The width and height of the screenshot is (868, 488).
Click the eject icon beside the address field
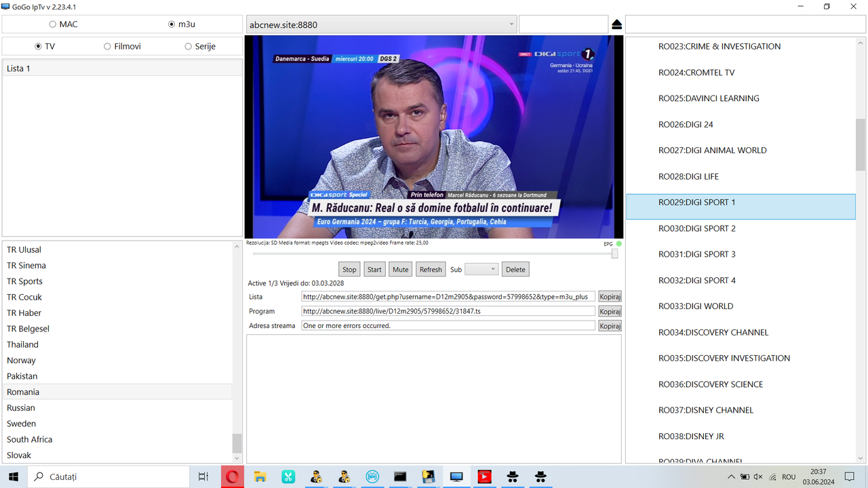[x=616, y=24]
